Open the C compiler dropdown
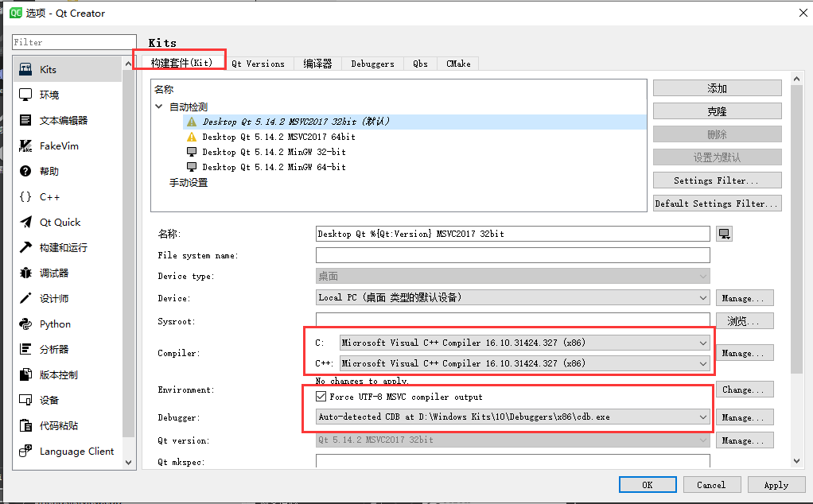The height and width of the screenshot is (504, 813). click(525, 343)
